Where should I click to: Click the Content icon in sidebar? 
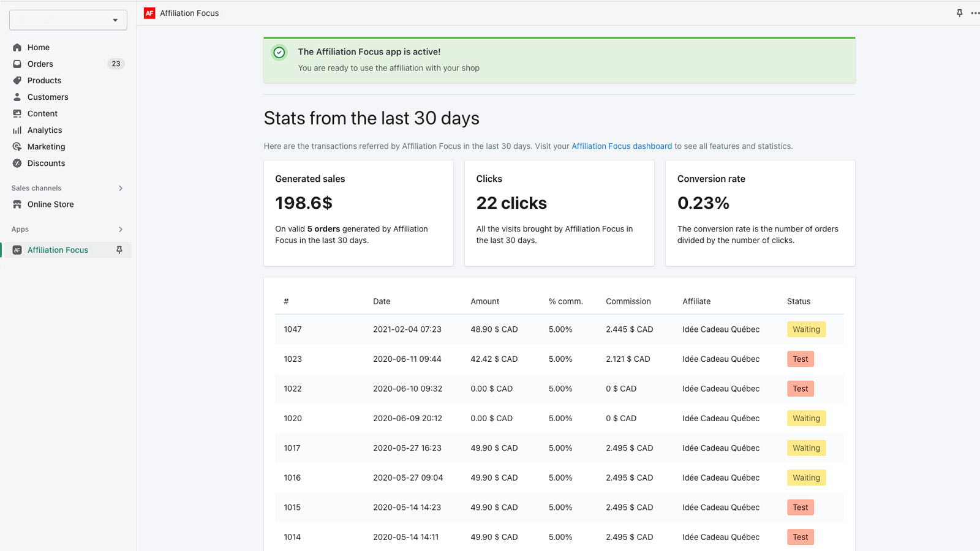point(17,113)
